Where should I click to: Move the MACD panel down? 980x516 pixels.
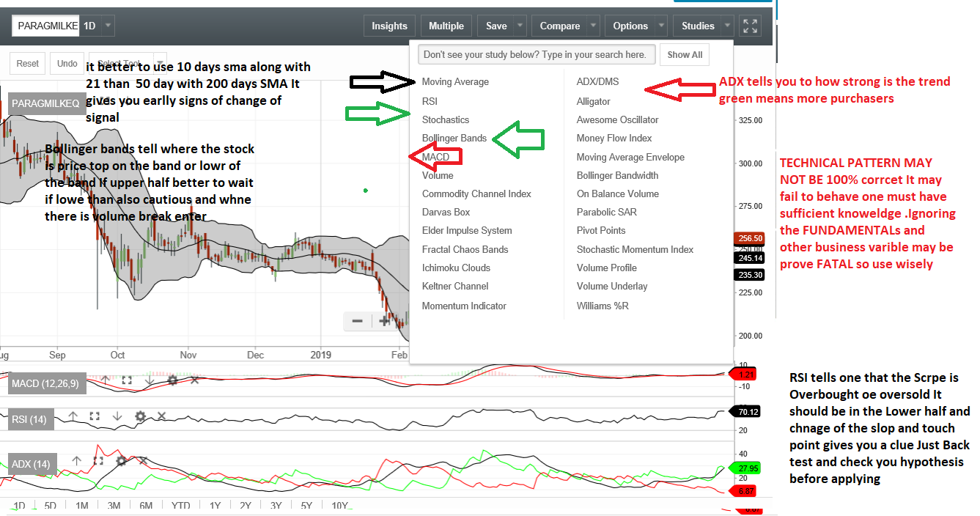[x=150, y=380]
